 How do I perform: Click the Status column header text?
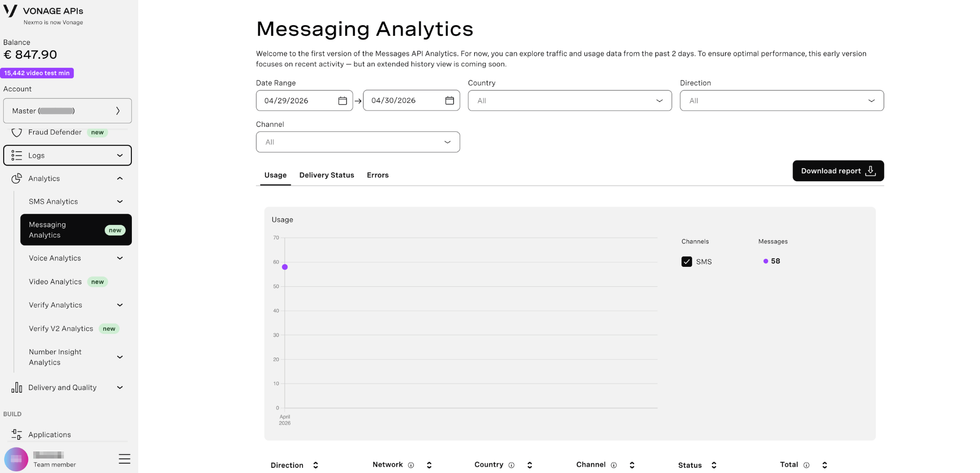coord(690,465)
